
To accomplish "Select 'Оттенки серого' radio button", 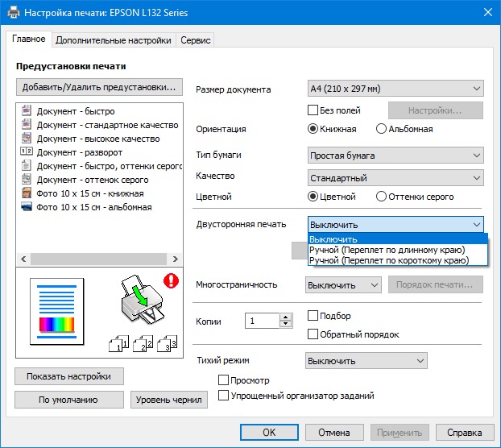I will tap(381, 197).
